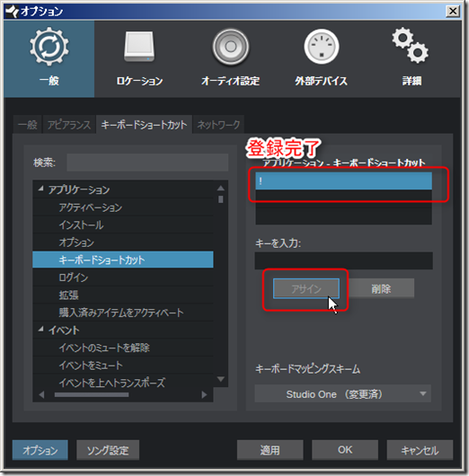
Task: Click the 削除 button
Action: [x=381, y=288]
